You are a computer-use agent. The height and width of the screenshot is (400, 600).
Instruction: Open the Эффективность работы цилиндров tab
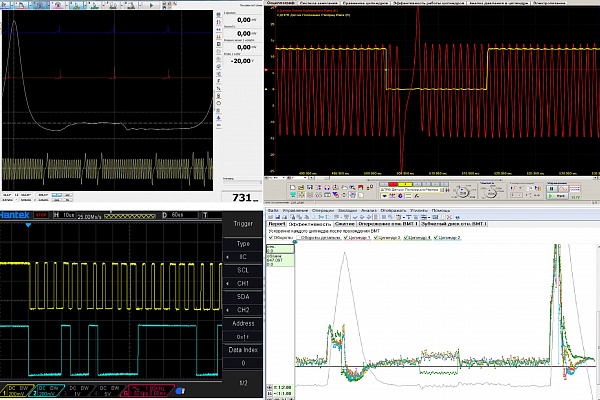[x=428, y=3]
